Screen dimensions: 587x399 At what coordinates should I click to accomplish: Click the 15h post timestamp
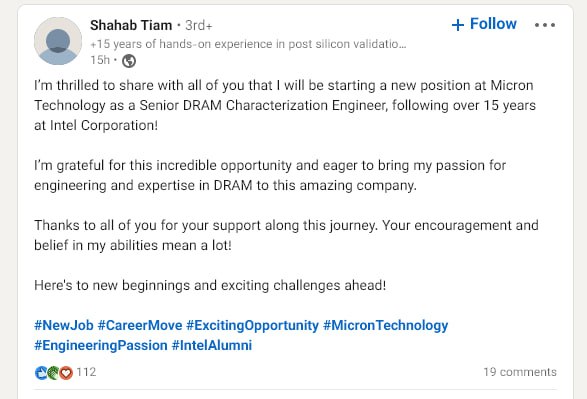click(100, 60)
